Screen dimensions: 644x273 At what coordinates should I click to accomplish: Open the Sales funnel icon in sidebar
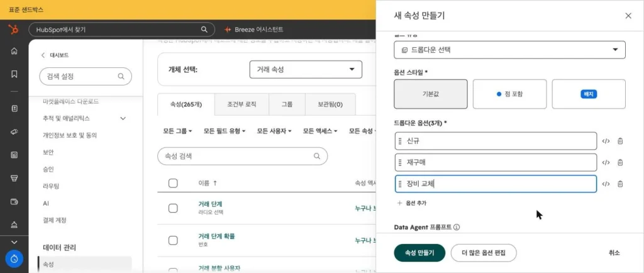[x=14, y=178]
